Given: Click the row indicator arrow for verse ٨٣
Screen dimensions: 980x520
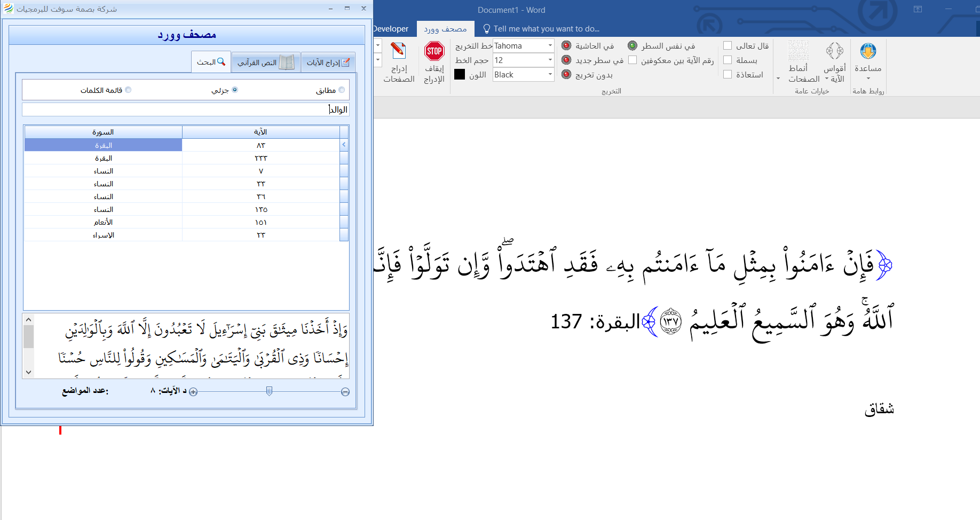Looking at the screenshot, I should 344,145.
